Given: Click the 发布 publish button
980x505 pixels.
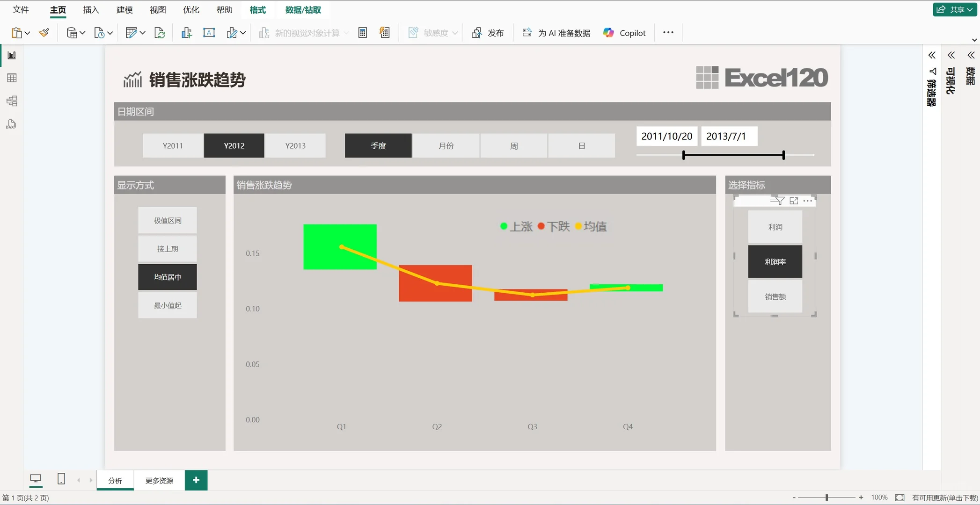Looking at the screenshot, I should click(488, 33).
